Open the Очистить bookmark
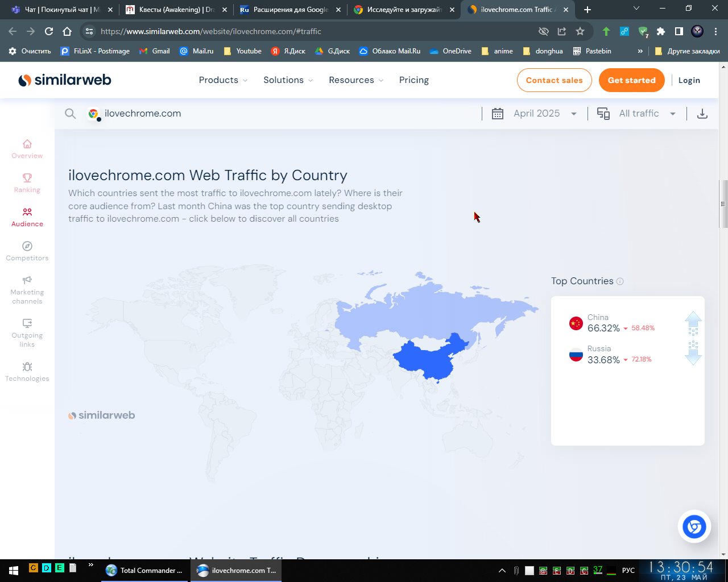Viewport: 728px width, 582px height. pyautogui.click(x=30, y=51)
